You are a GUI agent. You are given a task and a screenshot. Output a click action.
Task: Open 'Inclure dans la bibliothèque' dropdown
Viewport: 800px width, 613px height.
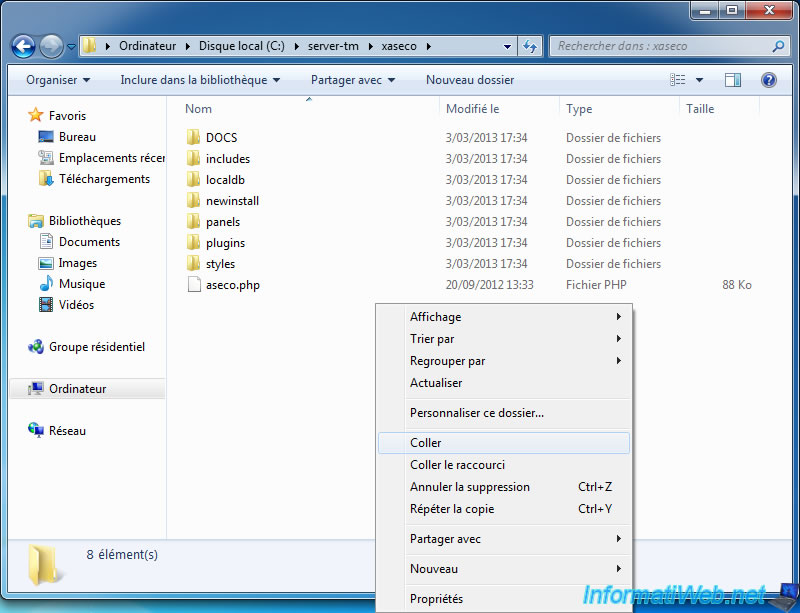pos(200,80)
